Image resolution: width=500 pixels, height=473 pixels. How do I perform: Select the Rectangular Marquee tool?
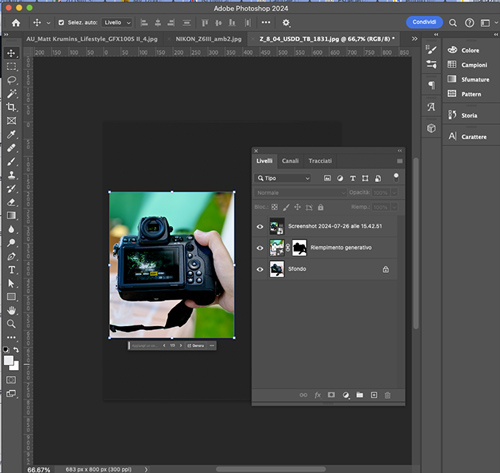11,67
